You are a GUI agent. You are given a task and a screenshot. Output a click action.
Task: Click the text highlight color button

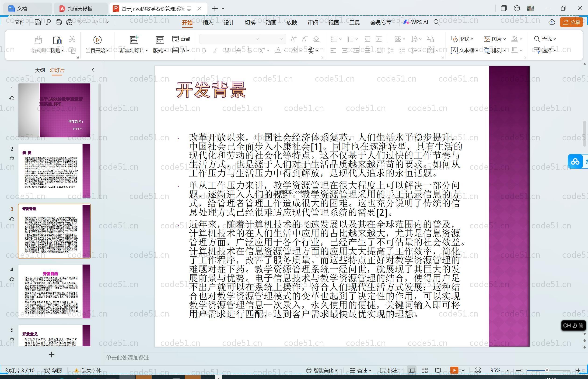coord(294,50)
